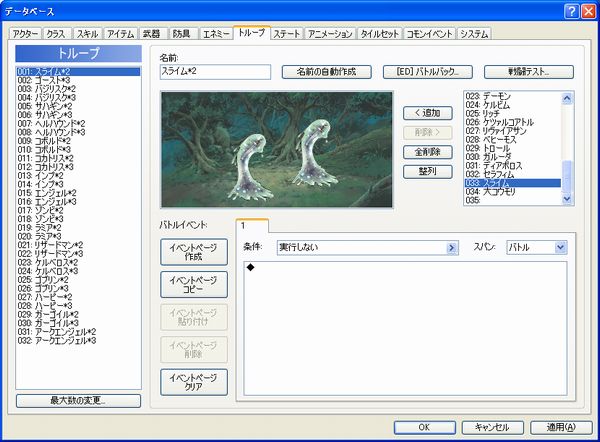Viewport: 600px width, 442px height.
Task: Confirm with the OK button
Action: [x=425, y=427]
